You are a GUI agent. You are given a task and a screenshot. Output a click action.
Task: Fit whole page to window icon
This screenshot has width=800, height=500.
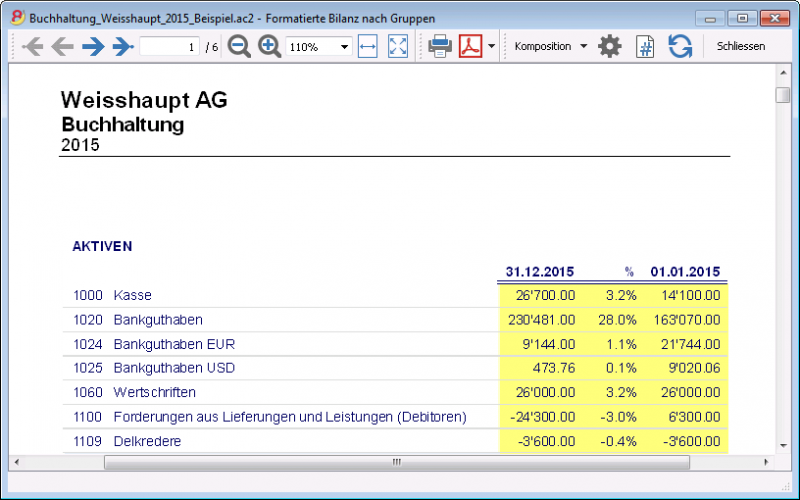point(398,46)
